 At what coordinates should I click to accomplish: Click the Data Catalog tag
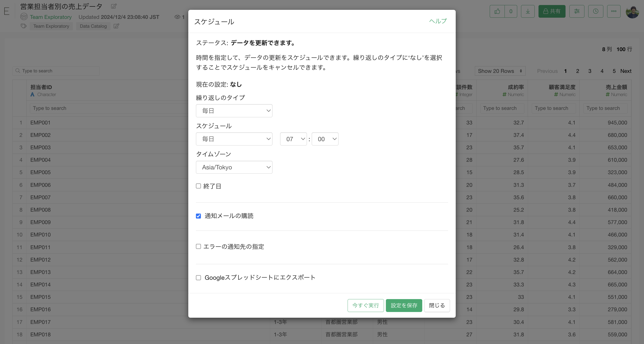tap(93, 26)
